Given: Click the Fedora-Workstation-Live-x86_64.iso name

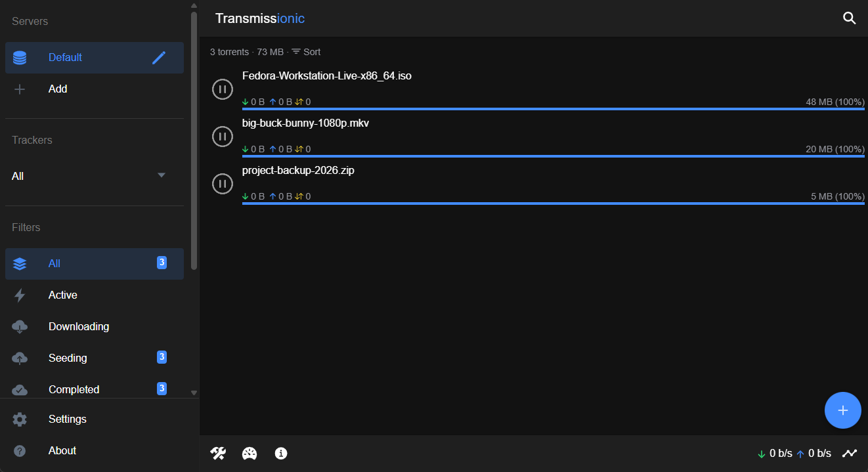Looking at the screenshot, I should point(327,76).
